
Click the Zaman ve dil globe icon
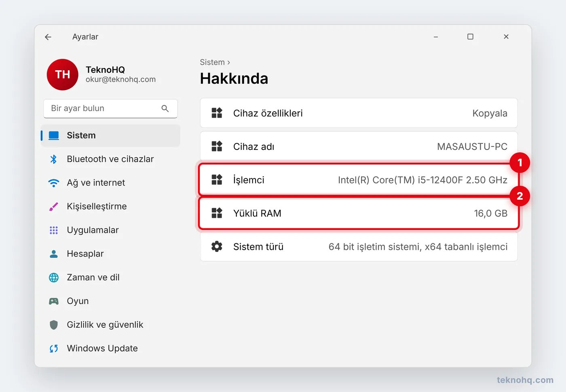pyautogui.click(x=54, y=278)
